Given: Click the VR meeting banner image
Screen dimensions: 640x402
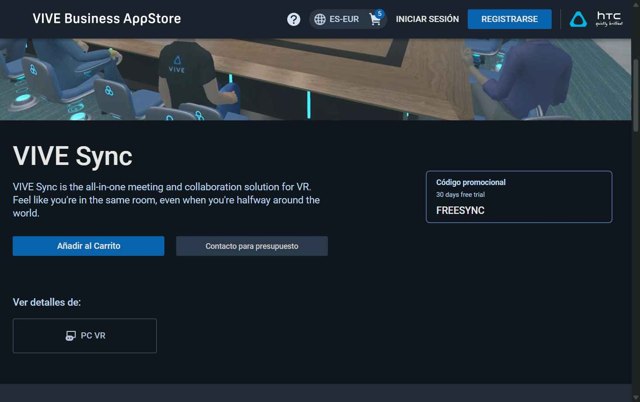Looking at the screenshot, I should (316, 79).
